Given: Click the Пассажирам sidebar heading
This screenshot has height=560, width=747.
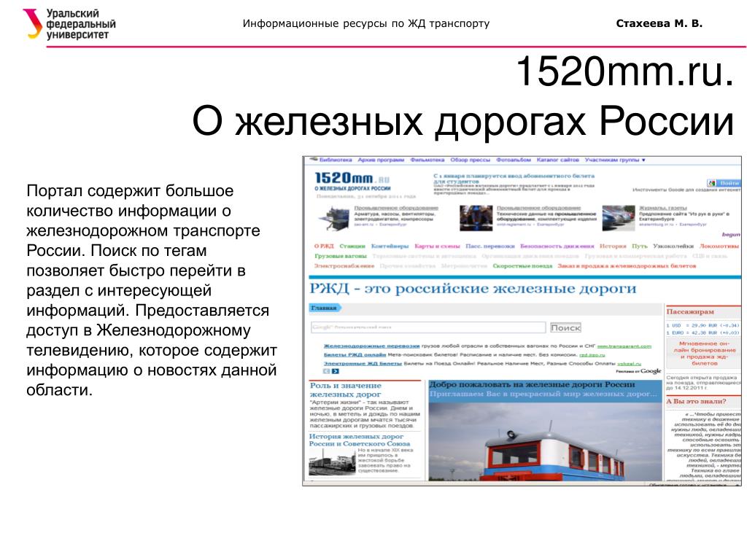Looking at the screenshot, I should (x=690, y=312).
